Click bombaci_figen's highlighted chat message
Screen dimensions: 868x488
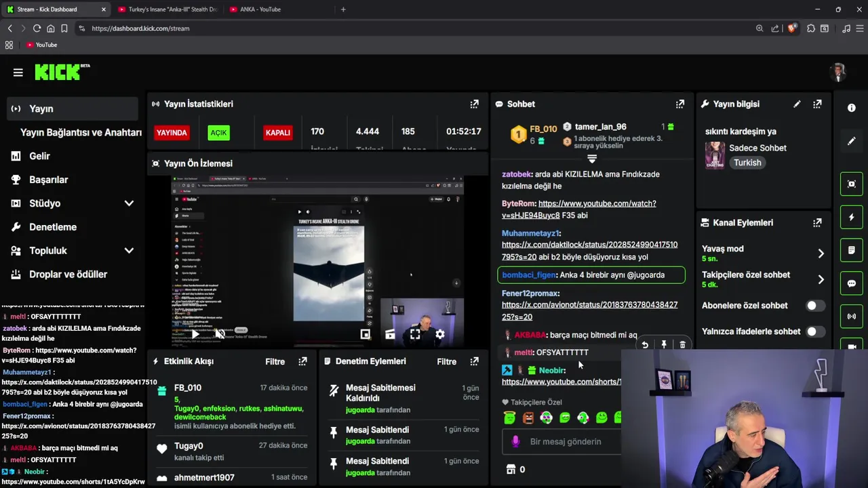tap(591, 275)
